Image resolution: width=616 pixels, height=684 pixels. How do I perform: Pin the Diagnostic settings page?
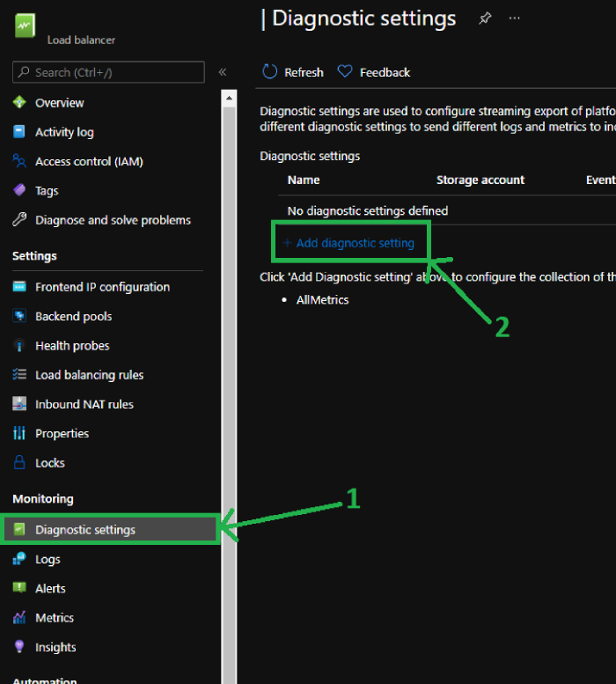(x=485, y=18)
